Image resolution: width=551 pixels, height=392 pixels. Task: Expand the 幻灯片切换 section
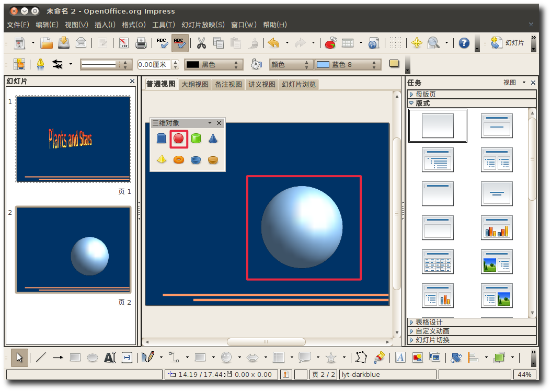[x=472, y=340]
